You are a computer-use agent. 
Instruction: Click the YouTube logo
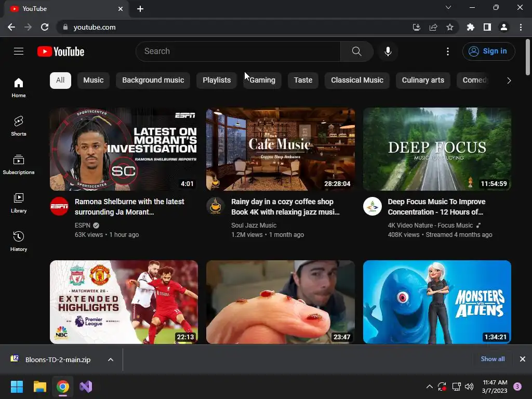(61, 51)
